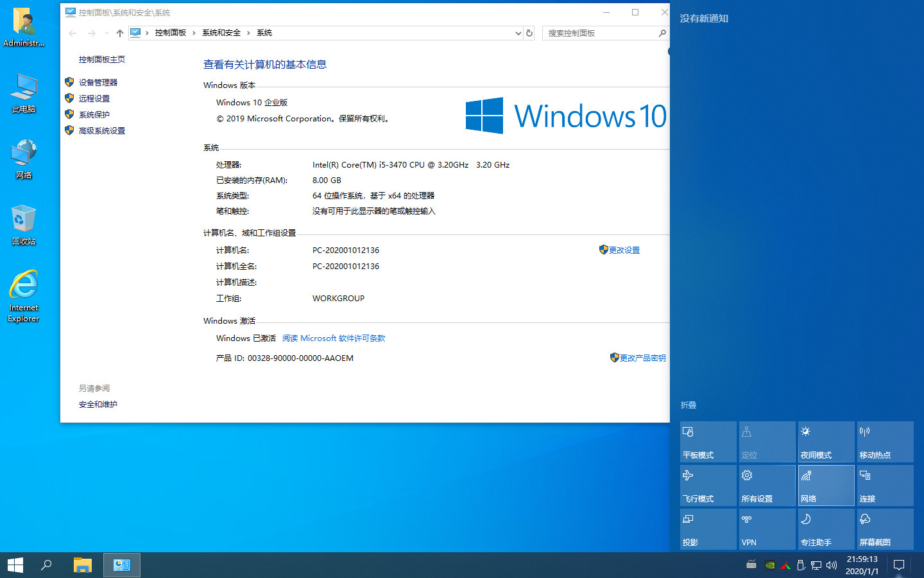This screenshot has width=924, height=578.
Task: Expand chevron after 控制面板 breadcrumb
Action: pos(194,33)
